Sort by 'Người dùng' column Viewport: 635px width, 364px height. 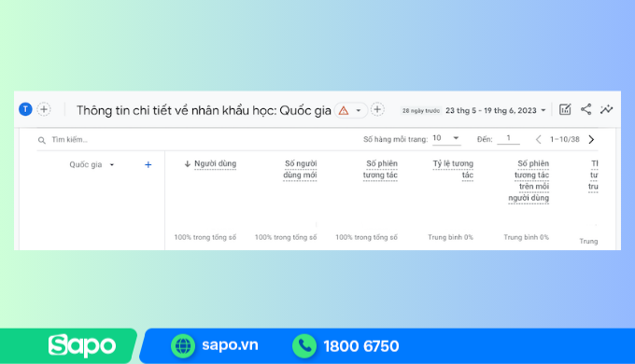215,163
